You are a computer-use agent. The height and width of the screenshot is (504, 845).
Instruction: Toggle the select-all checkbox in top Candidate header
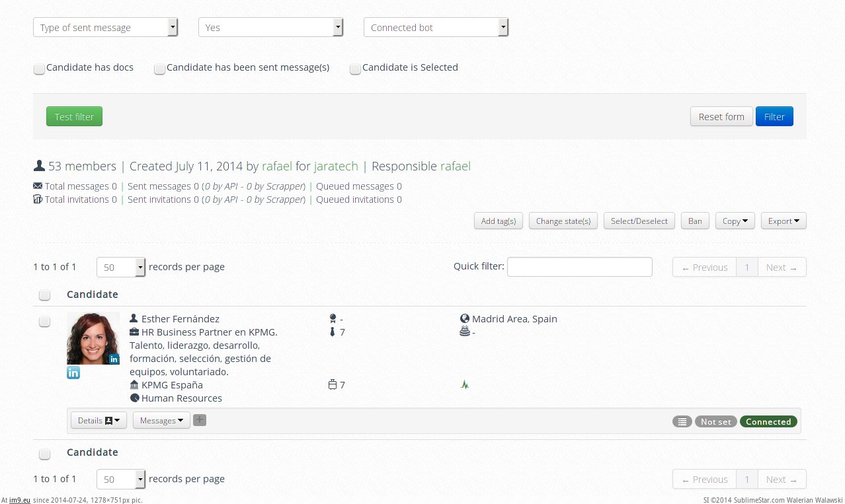pos(44,295)
